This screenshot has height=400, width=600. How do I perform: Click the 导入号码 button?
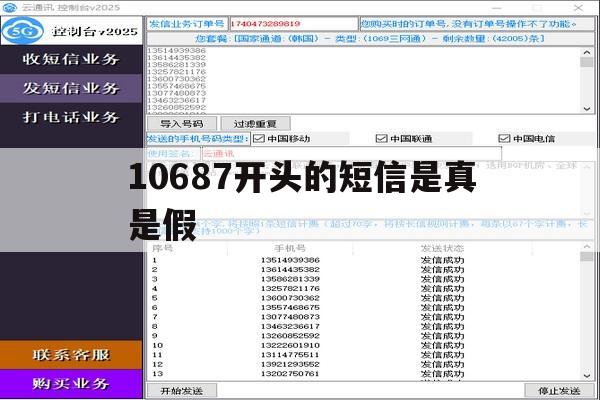click(x=182, y=124)
